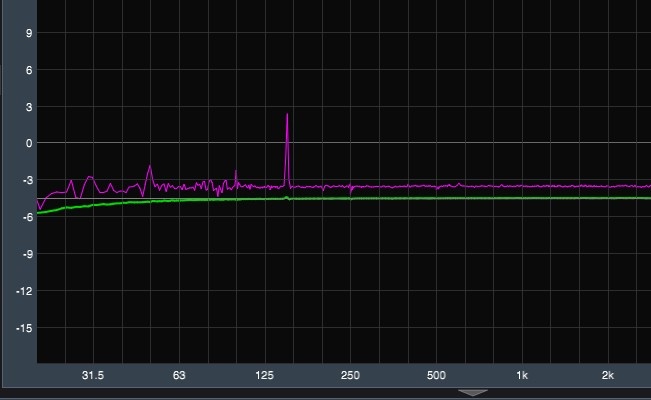The height and width of the screenshot is (400, 651).
Task: Click the magenta bump near 50 Hz
Action: 150,168
